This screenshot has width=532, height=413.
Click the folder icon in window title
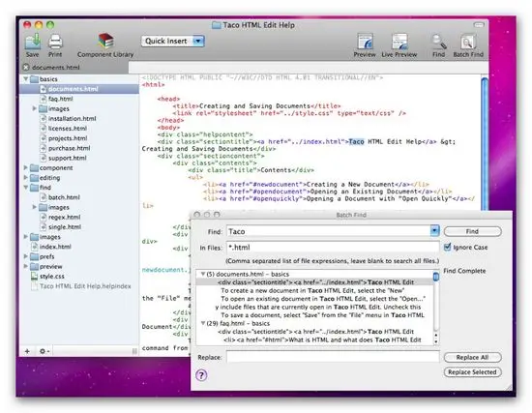tap(216, 25)
